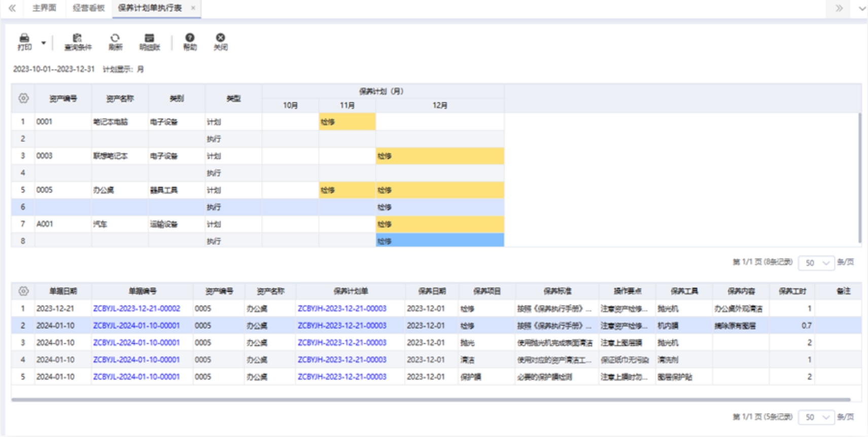
Task: Click the Close (关闭) toolbar icon
Action: 220,42
